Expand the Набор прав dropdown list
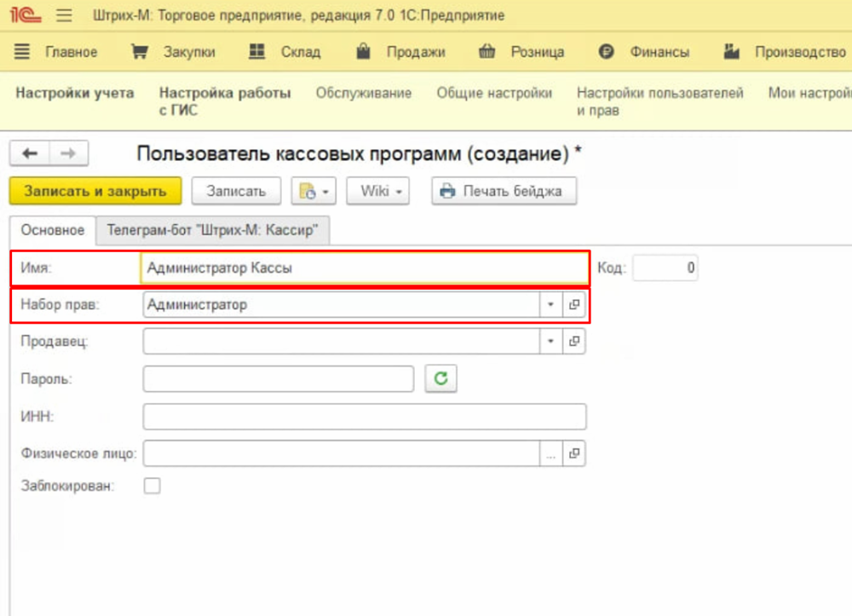Viewport: 852px width, 616px height. tap(550, 304)
